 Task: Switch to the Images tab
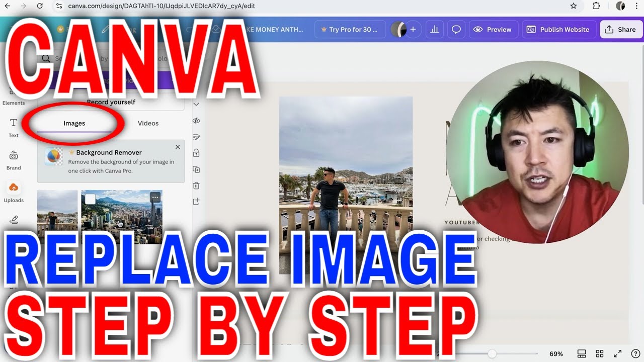point(74,123)
